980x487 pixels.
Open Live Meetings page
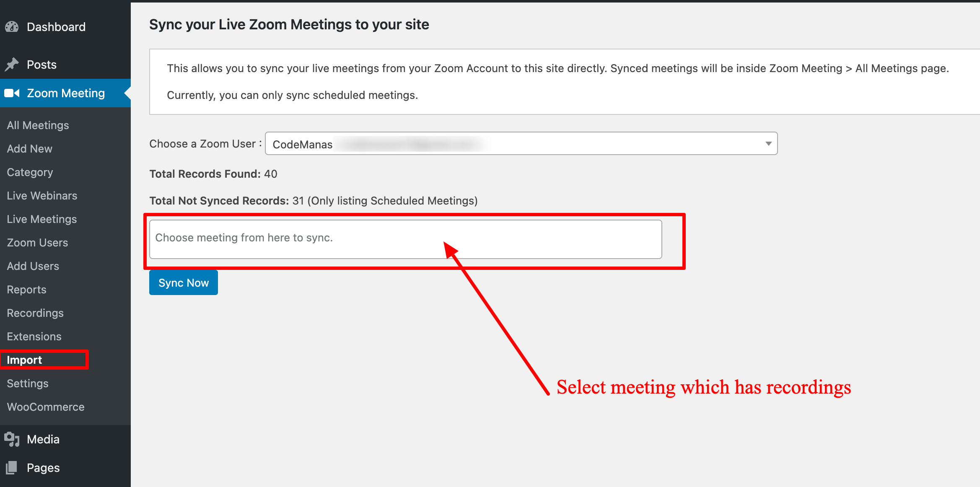[x=41, y=219]
